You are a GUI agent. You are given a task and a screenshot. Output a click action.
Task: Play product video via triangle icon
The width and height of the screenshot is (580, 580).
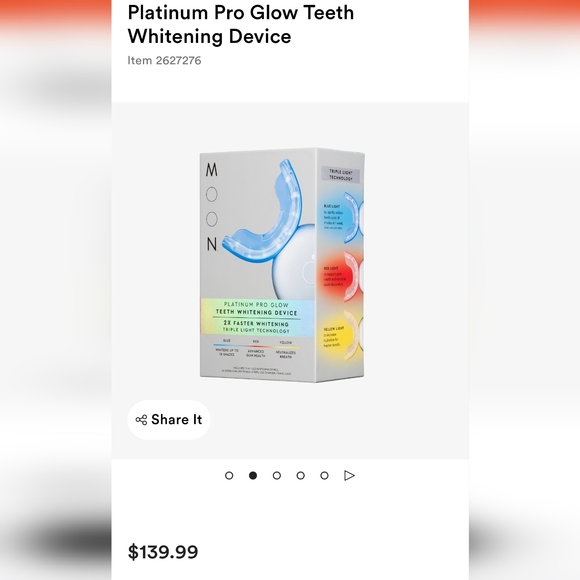(349, 475)
